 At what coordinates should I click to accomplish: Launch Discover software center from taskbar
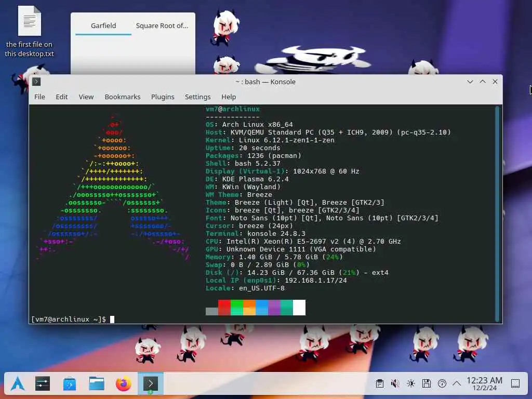pyautogui.click(x=70, y=384)
